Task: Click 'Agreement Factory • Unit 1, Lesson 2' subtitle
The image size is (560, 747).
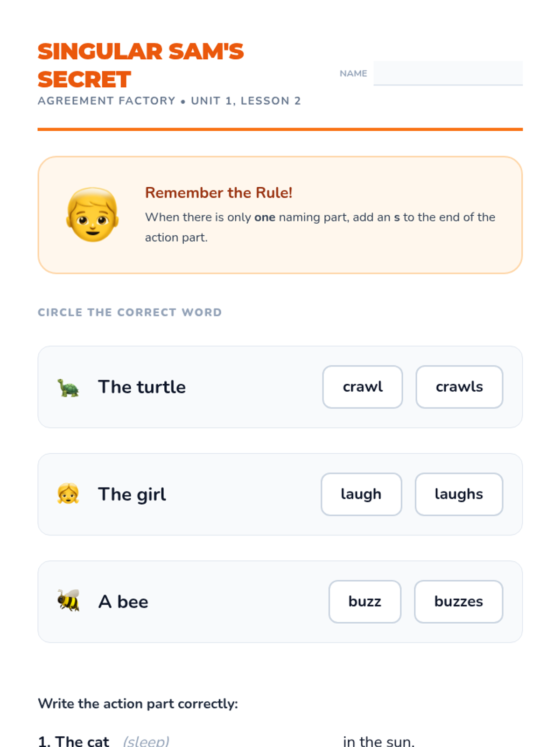Action: tap(169, 101)
